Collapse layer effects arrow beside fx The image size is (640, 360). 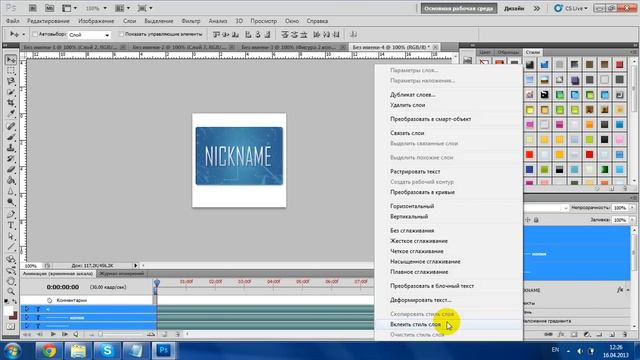628,290
